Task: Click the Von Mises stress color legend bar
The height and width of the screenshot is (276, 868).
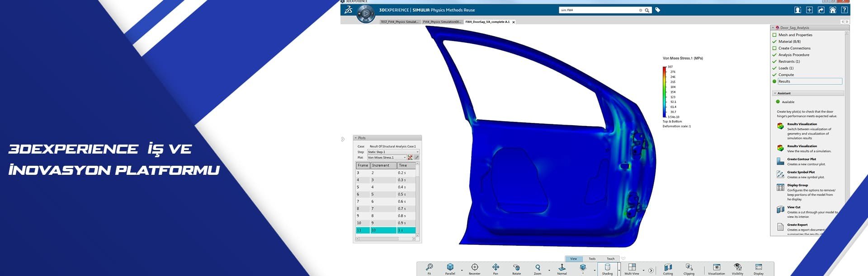Action: click(x=664, y=92)
